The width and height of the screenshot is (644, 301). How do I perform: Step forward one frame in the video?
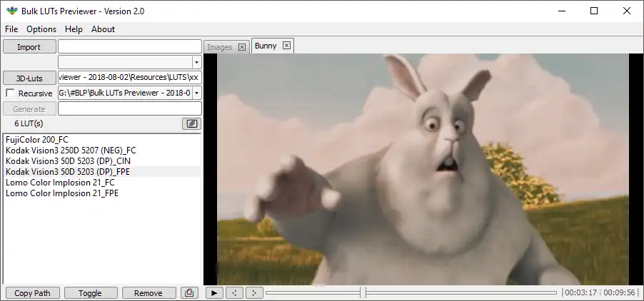tap(254, 293)
